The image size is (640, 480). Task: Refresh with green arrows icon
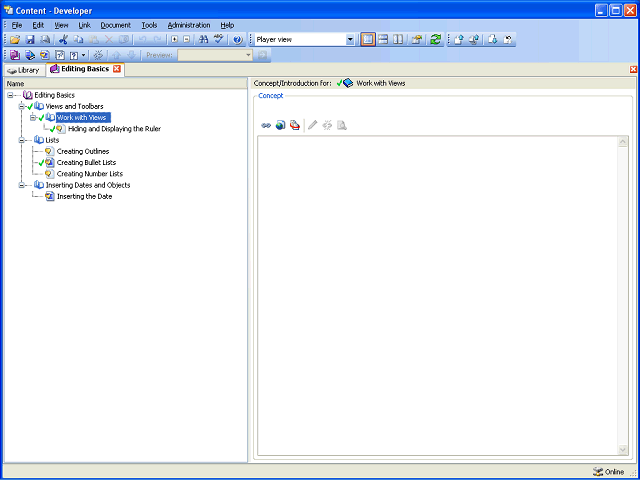436,40
